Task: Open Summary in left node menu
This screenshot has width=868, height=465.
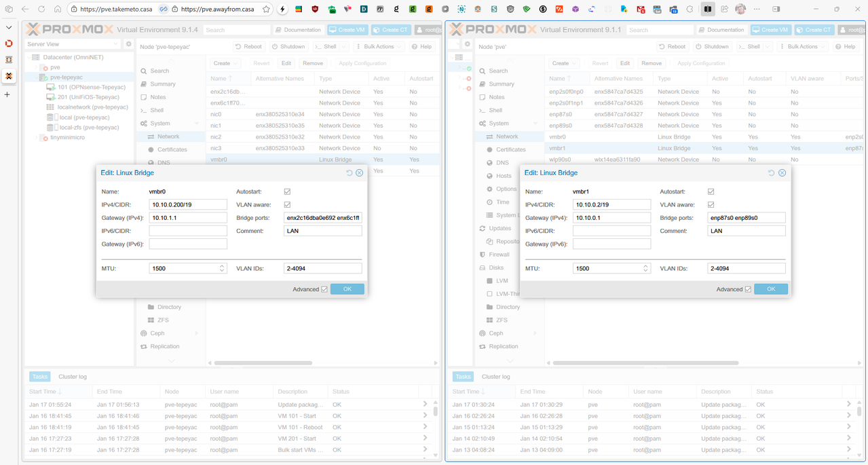Action: pos(163,84)
